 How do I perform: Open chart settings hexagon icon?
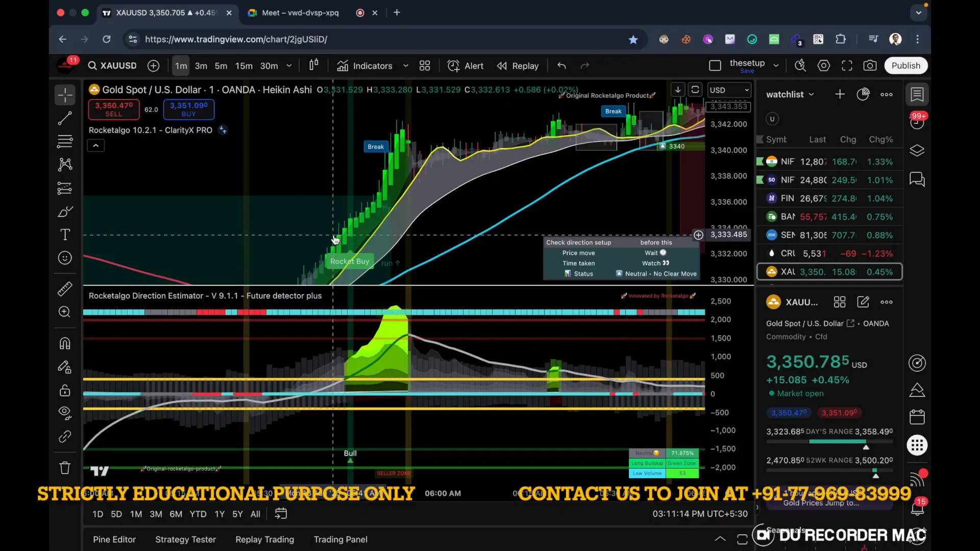coord(824,66)
